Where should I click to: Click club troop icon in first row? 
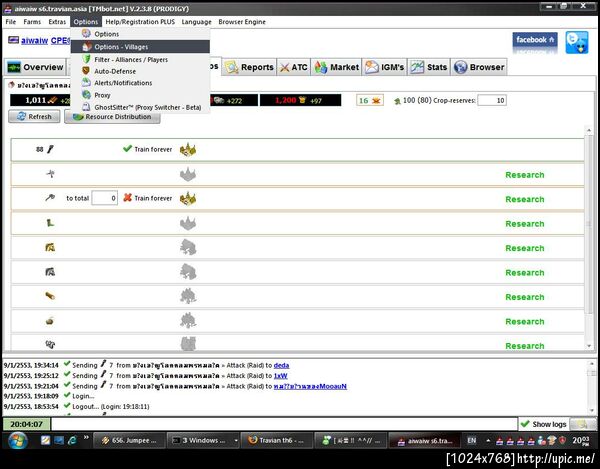point(51,149)
